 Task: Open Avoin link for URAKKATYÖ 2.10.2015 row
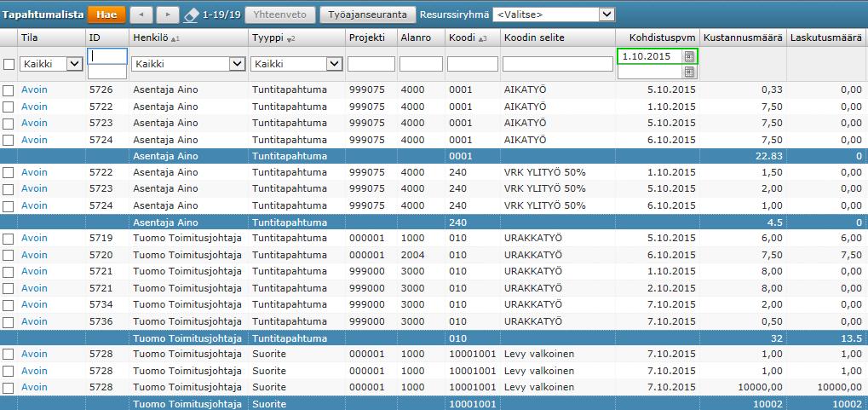point(34,288)
